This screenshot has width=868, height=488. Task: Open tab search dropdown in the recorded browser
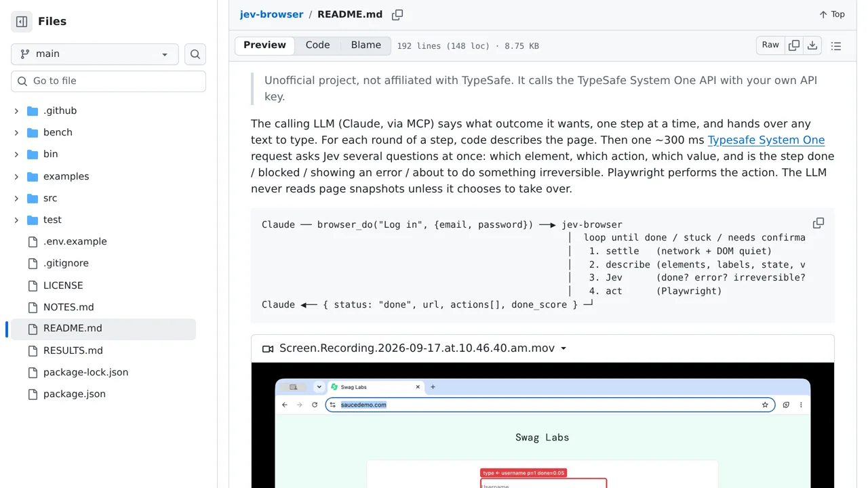tap(319, 387)
